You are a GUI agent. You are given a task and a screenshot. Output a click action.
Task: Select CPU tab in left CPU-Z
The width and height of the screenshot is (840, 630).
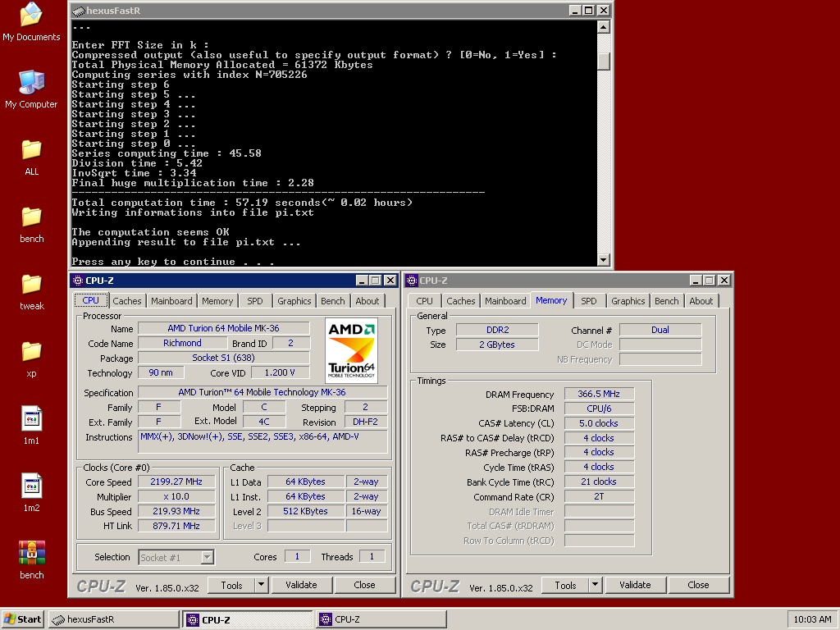[90, 300]
